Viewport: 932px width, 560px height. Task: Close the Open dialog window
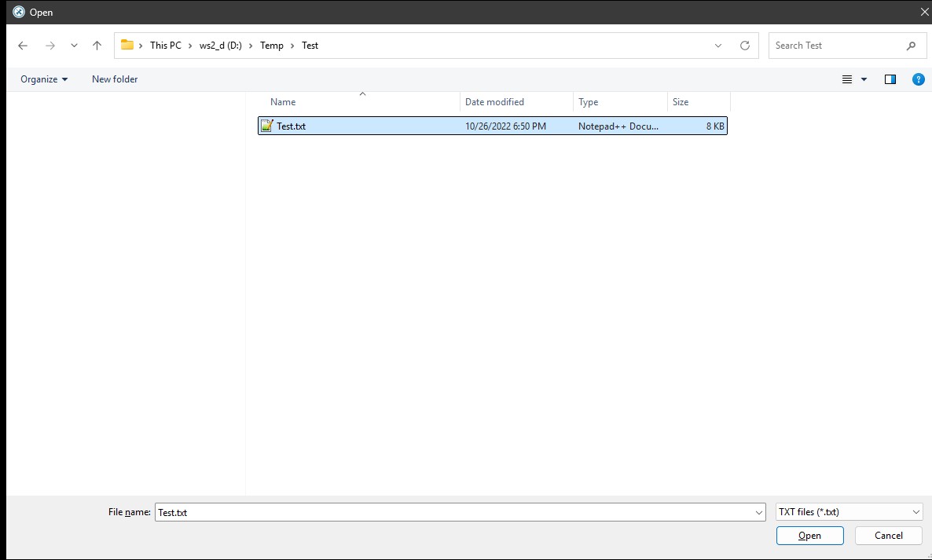click(x=925, y=12)
